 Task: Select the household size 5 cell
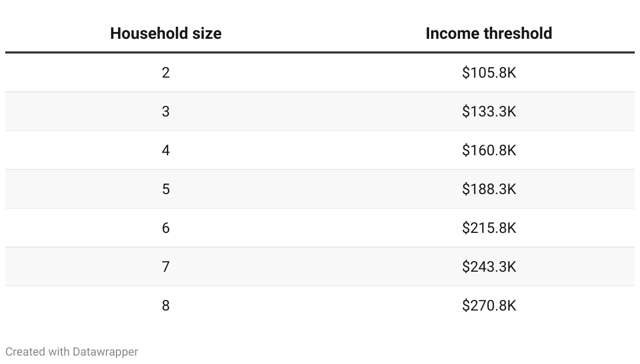tap(166, 189)
